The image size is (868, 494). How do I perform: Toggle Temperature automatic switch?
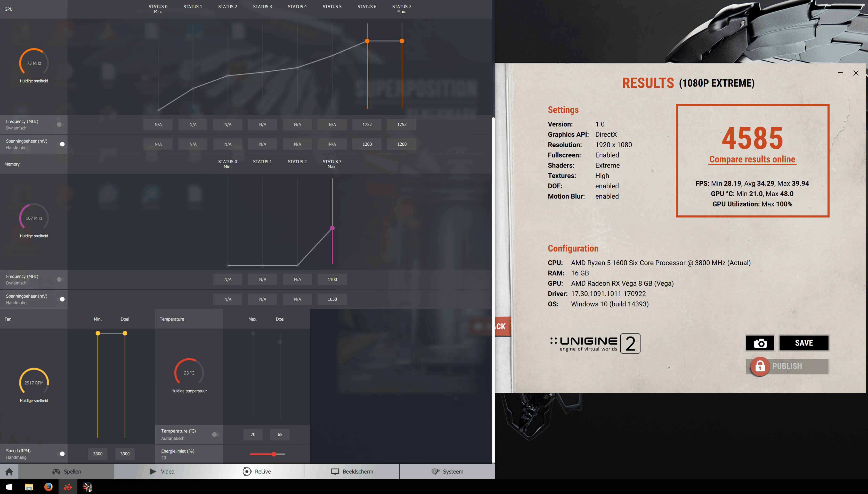coord(215,435)
